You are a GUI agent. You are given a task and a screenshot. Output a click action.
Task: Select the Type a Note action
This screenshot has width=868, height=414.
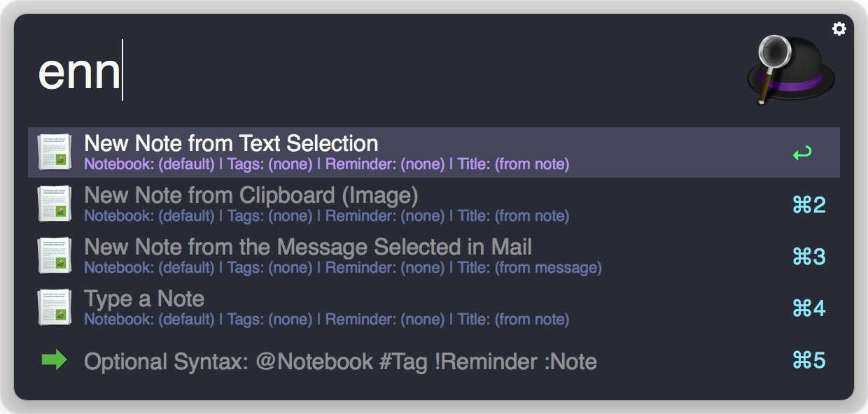coord(143,299)
